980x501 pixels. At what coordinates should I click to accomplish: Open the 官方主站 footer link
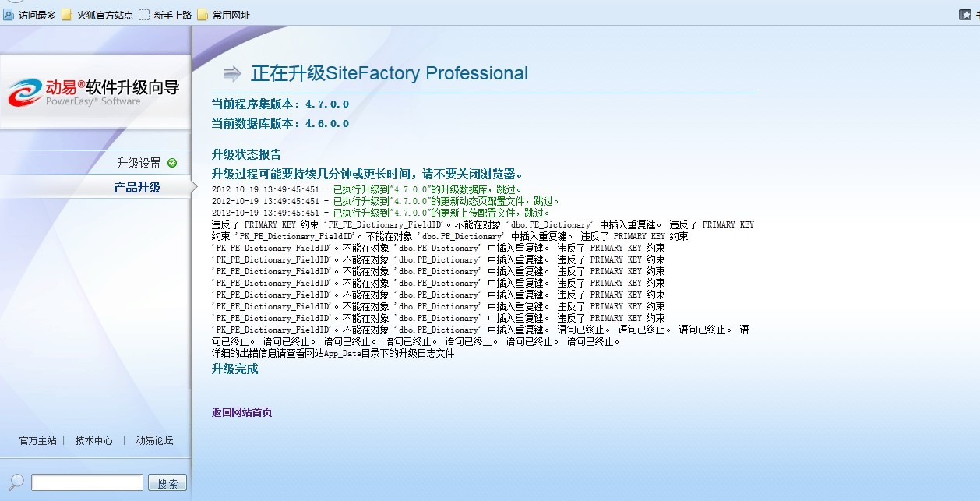[37, 440]
